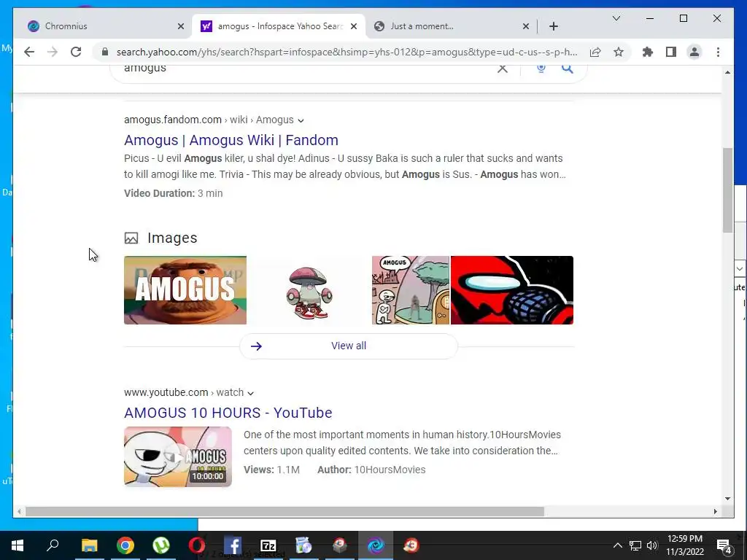Screen dimensions: 747x560
Task: Open the tab search chevron
Action: pyautogui.click(x=616, y=18)
